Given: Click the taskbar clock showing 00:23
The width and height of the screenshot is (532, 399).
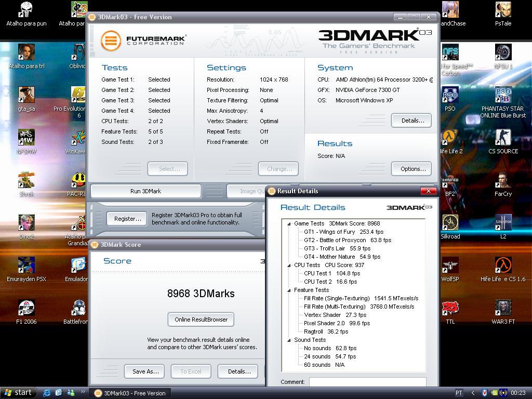Looking at the screenshot, I should coord(518,393).
